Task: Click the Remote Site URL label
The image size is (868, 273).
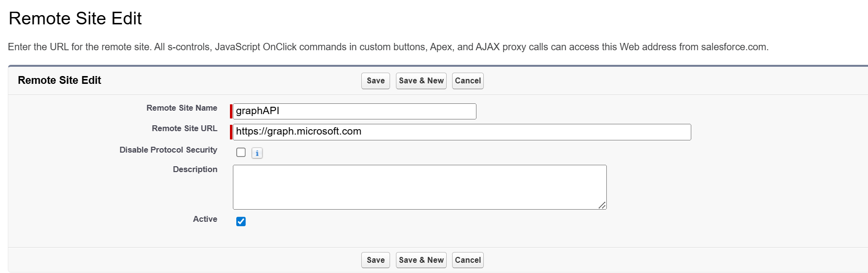Action: pyautogui.click(x=184, y=129)
